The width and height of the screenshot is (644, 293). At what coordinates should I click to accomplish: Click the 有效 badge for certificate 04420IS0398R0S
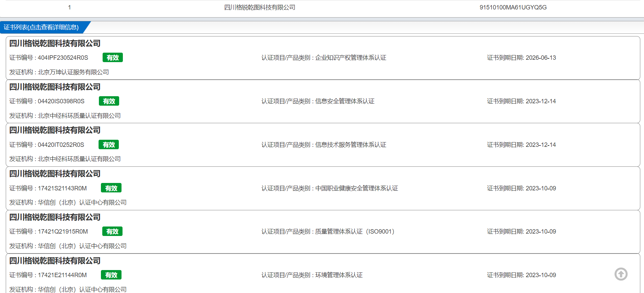[x=109, y=101]
